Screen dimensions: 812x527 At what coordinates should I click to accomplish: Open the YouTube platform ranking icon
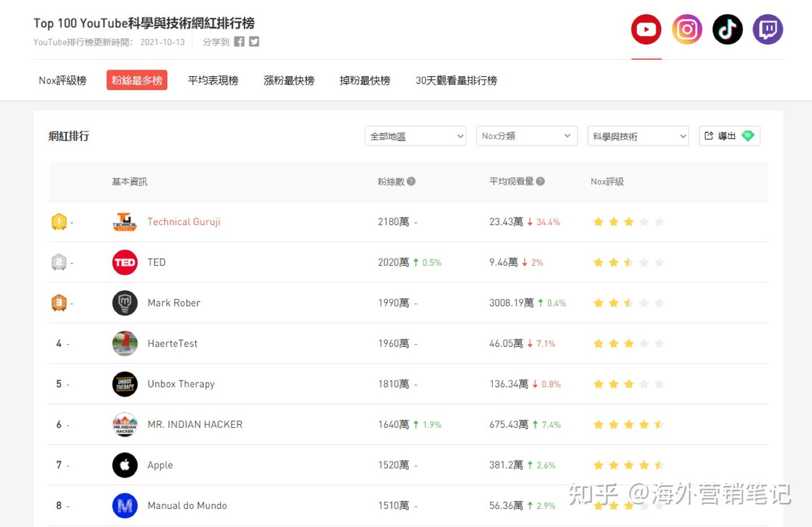646,29
